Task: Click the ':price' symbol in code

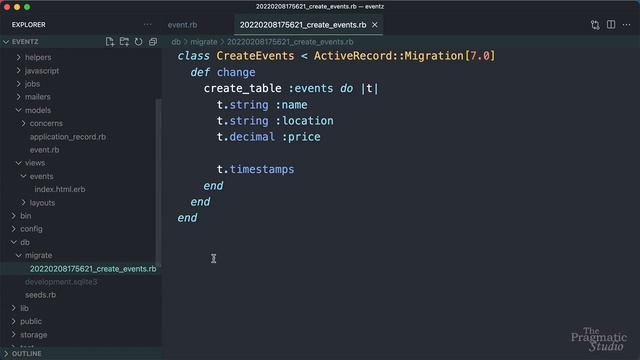Action: click(x=301, y=137)
